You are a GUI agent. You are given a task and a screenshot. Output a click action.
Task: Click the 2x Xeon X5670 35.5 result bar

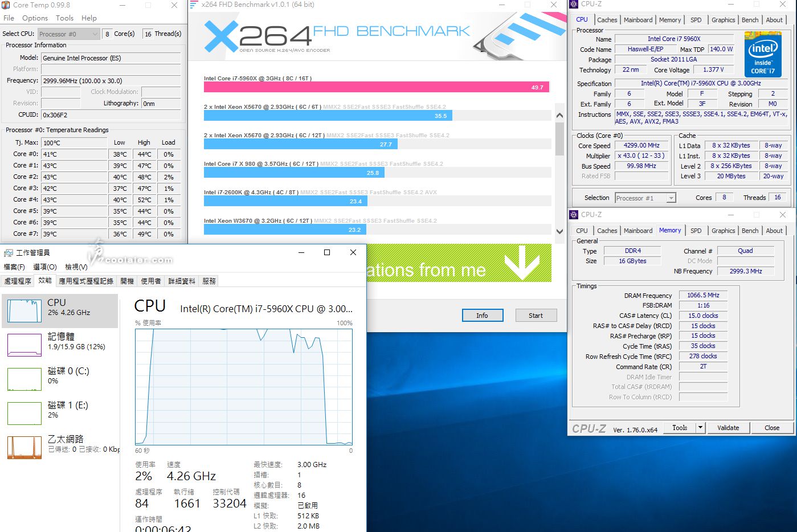coord(328,116)
